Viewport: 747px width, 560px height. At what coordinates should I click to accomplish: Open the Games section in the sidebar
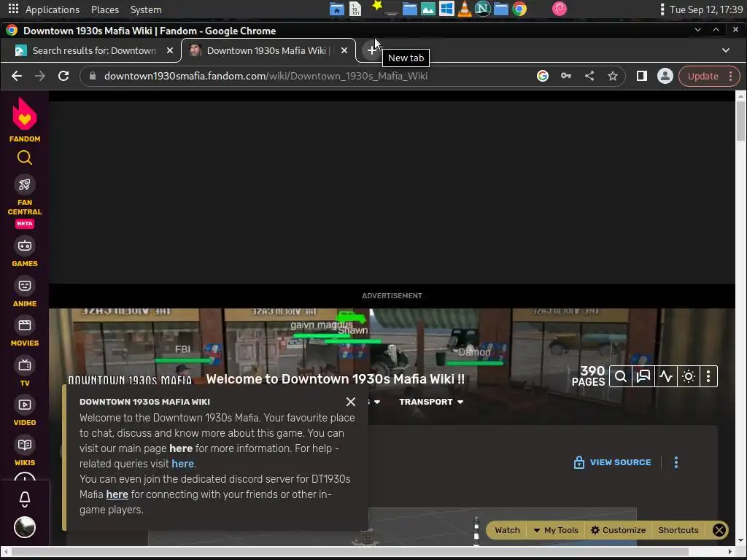tap(25, 252)
